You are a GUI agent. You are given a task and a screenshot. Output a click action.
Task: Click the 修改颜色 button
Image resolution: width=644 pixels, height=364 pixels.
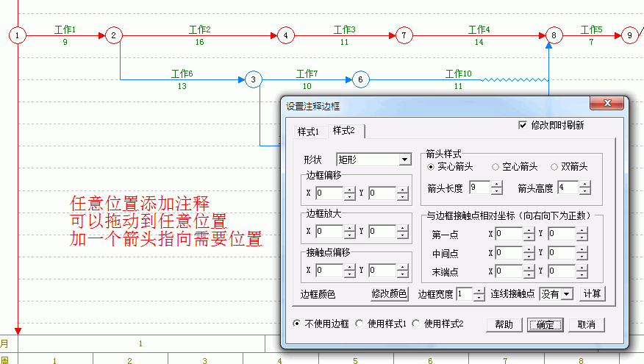coord(389,293)
